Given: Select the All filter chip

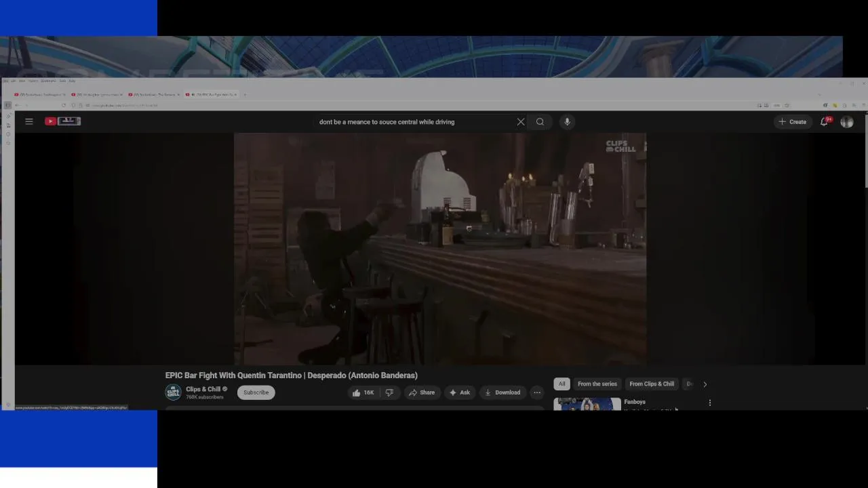Looking at the screenshot, I should pyautogui.click(x=561, y=384).
